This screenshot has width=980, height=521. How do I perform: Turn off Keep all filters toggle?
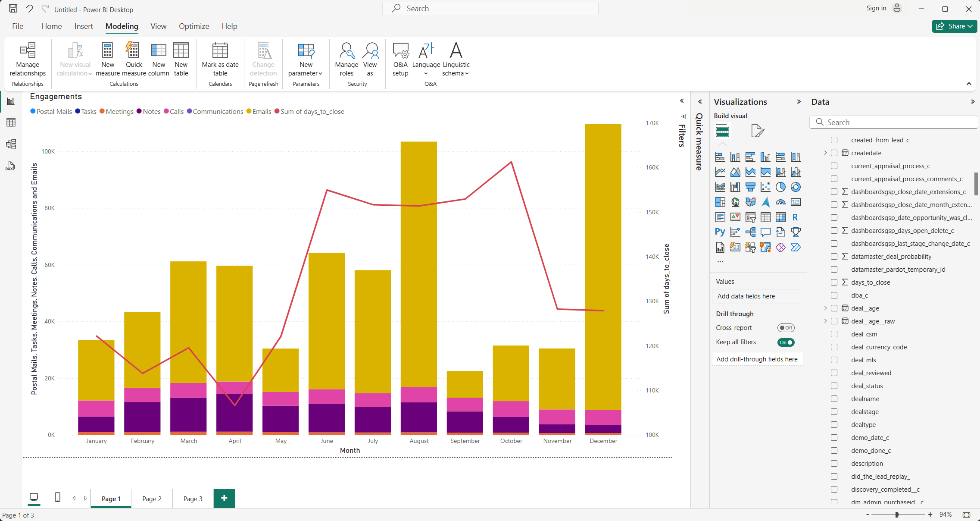[x=786, y=342]
